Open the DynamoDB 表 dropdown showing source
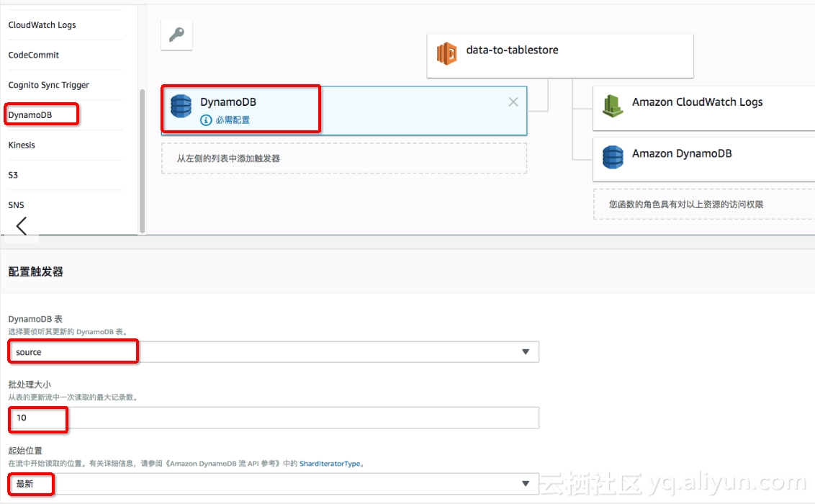This screenshot has height=504, width=815. (274, 351)
